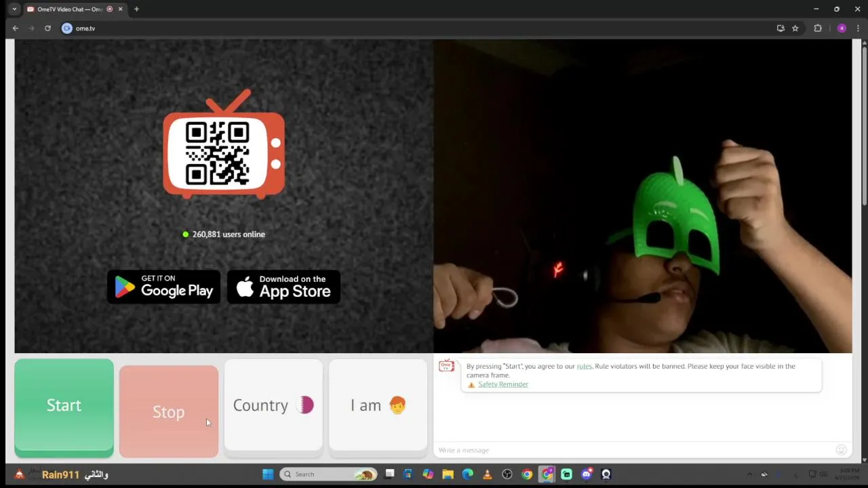Open the Safety Reminder link

pyautogui.click(x=502, y=384)
